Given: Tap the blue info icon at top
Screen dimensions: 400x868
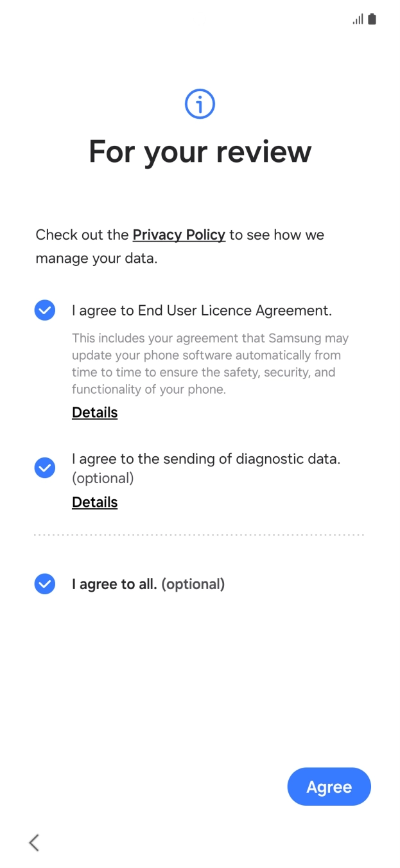Looking at the screenshot, I should [x=200, y=104].
